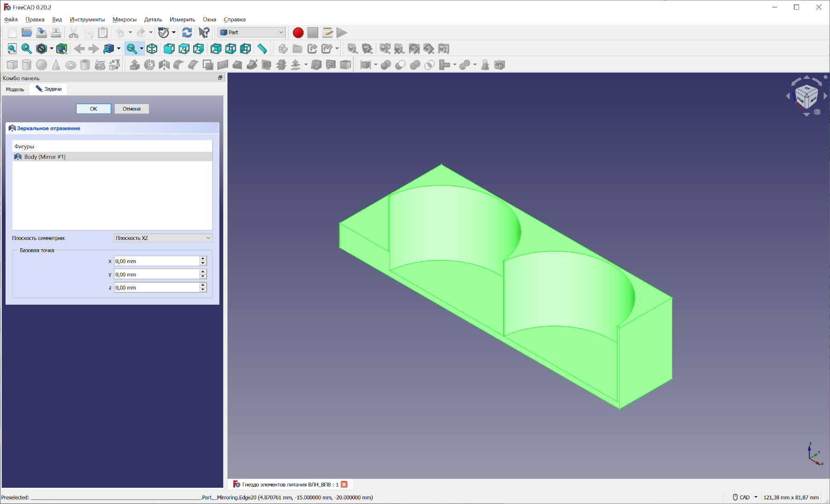This screenshot has height=504, width=830.
Task: Select Body (Mirror #1) in shapes list
Action: (45, 157)
